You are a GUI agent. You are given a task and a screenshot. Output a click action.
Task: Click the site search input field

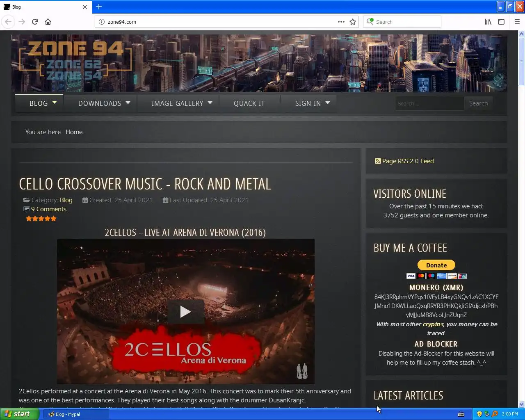point(429,103)
